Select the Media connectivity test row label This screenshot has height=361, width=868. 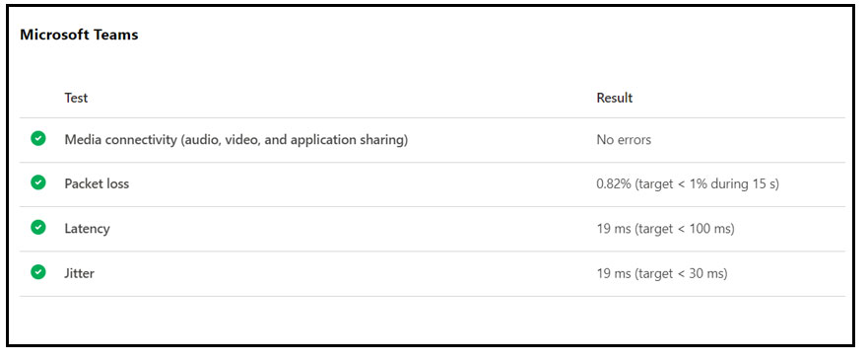point(236,140)
